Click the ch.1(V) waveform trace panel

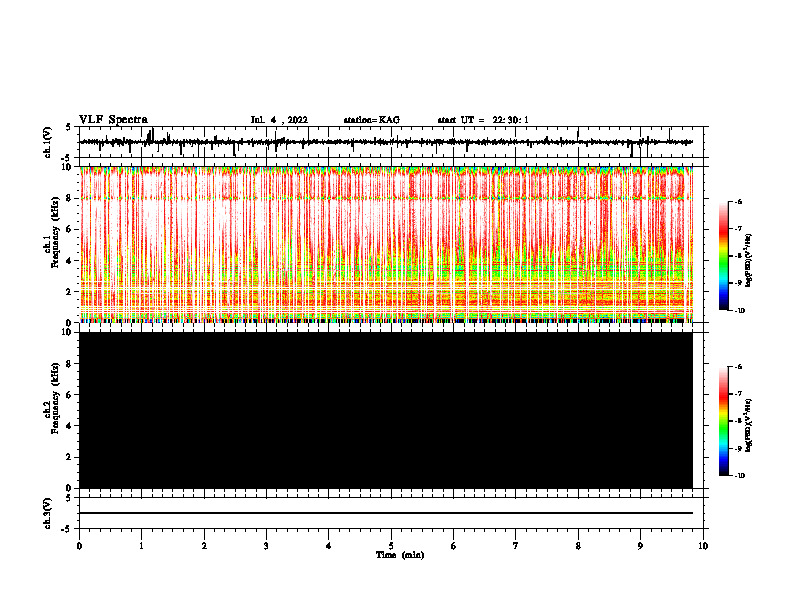[x=393, y=142]
